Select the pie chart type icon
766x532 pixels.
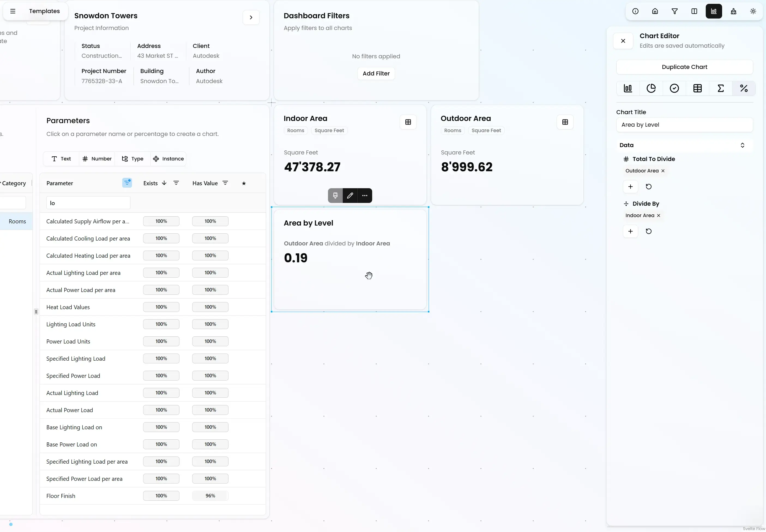click(x=651, y=88)
